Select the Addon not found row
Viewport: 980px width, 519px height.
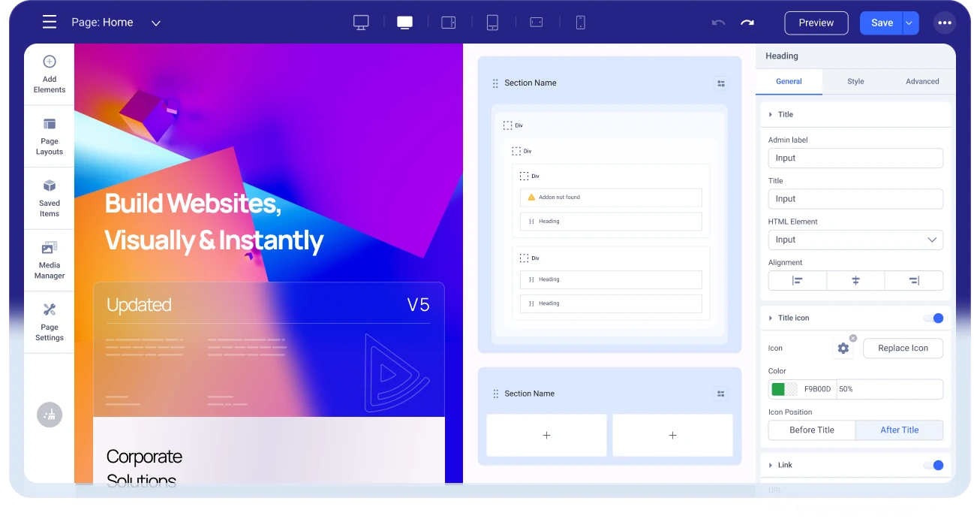coord(611,198)
